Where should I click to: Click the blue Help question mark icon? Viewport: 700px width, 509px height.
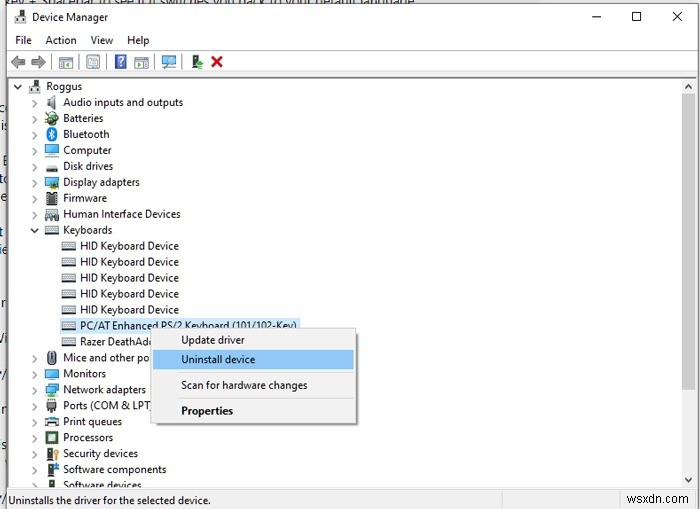tap(121, 62)
